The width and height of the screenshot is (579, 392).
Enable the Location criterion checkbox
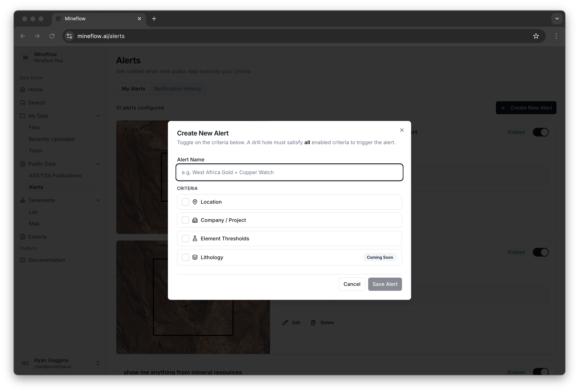pos(185,202)
